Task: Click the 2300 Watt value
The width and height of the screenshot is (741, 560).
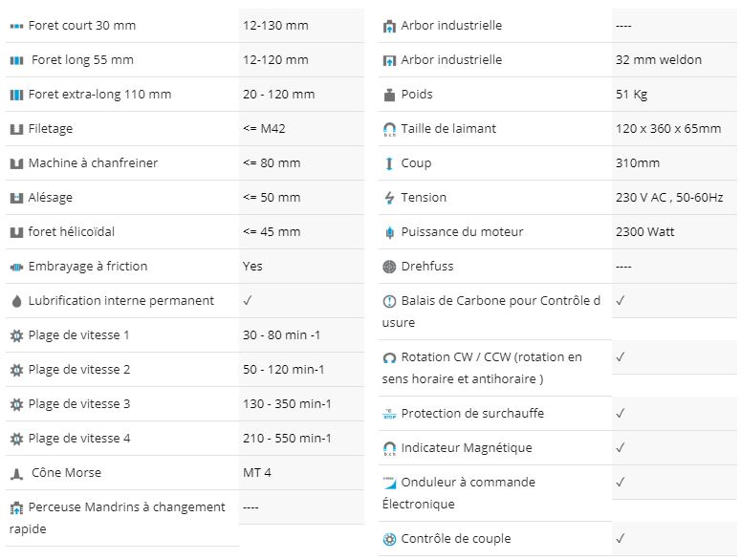Action: pos(644,232)
